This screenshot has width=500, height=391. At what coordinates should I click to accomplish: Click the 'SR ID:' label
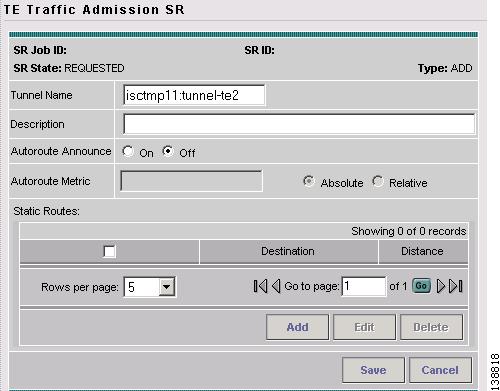pyautogui.click(x=259, y=50)
